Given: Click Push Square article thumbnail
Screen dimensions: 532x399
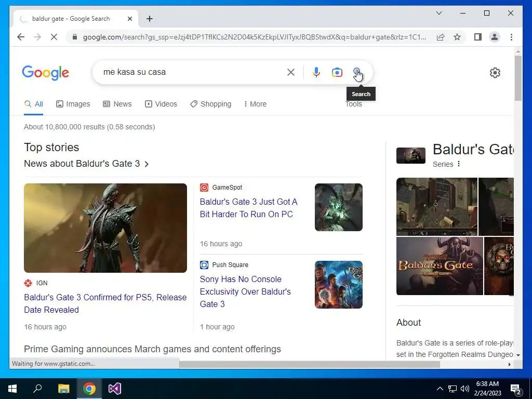Looking at the screenshot, I should [x=339, y=285].
